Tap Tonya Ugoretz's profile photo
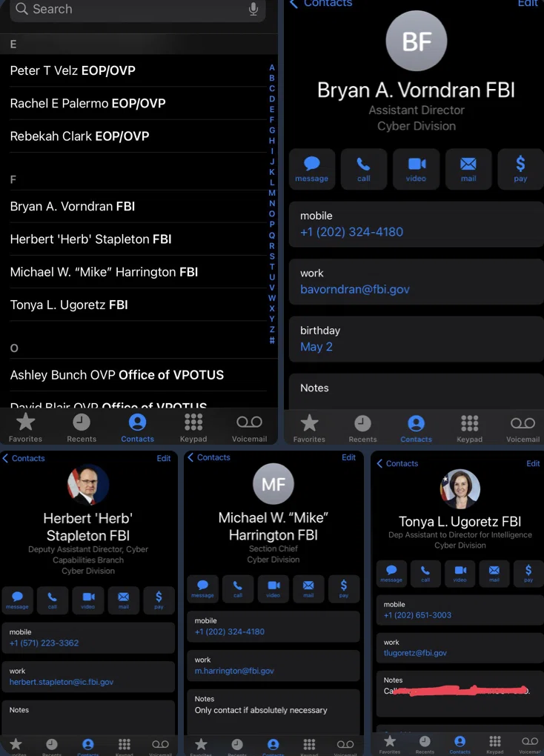The height and width of the screenshot is (756, 544). click(x=460, y=489)
